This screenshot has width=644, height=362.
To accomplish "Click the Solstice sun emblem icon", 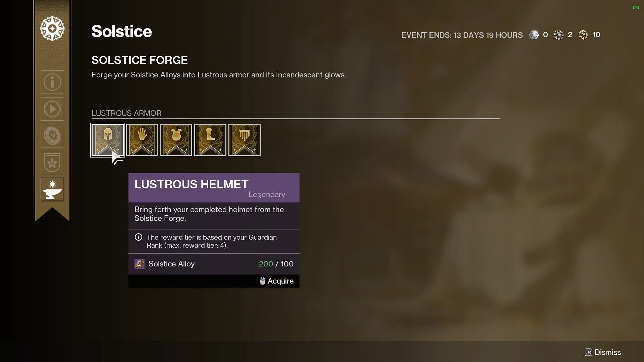I will pyautogui.click(x=52, y=28).
